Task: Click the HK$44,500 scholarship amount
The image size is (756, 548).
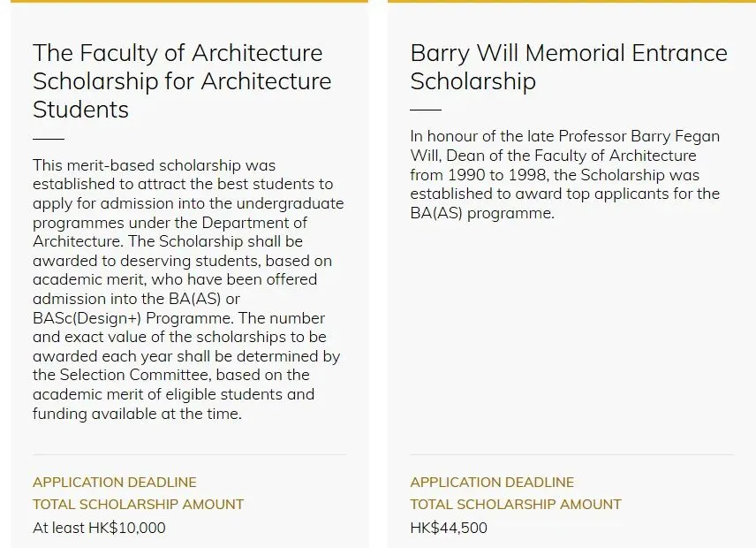Action: tap(449, 528)
